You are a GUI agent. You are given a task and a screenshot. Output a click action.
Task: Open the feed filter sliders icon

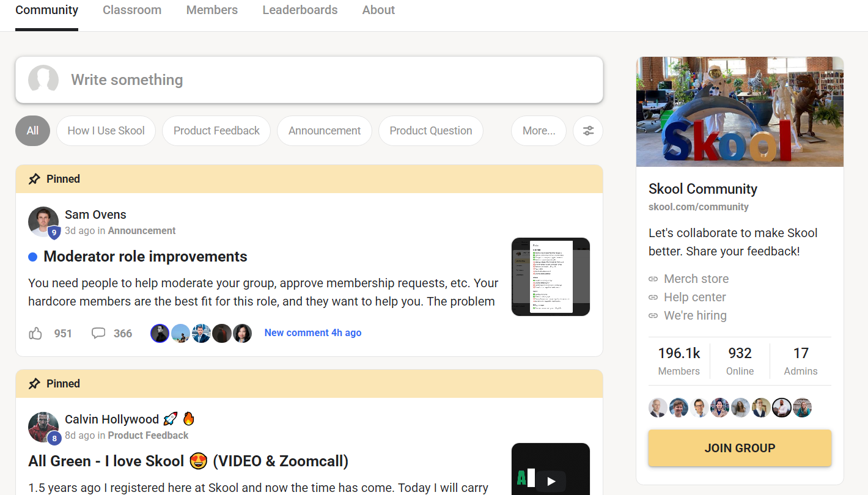point(588,131)
